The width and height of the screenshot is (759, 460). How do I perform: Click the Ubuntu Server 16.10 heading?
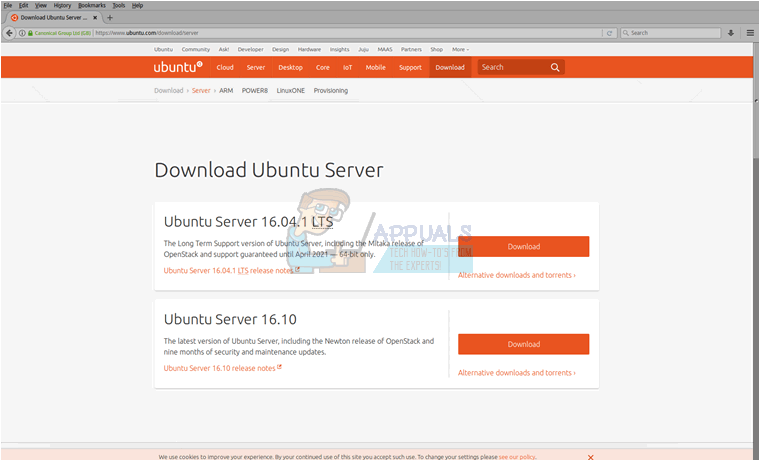[x=230, y=320]
